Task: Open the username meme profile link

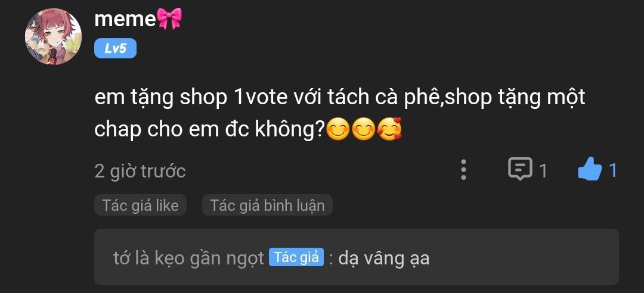Action: click(125, 19)
